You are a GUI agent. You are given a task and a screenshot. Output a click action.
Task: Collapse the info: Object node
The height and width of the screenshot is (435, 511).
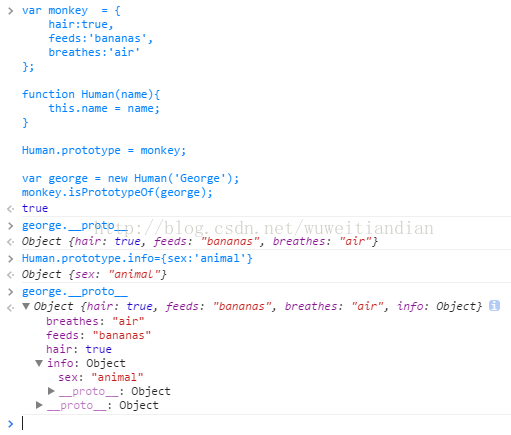(x=39, y=363)
